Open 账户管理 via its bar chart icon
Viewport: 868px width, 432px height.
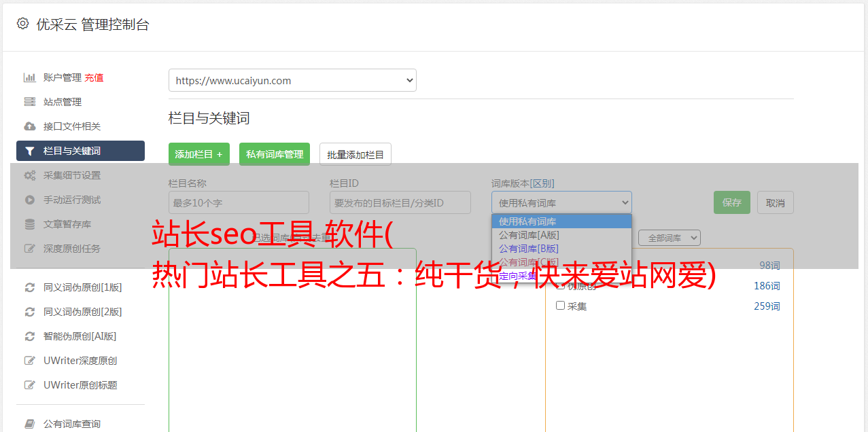tap(29, 77)
